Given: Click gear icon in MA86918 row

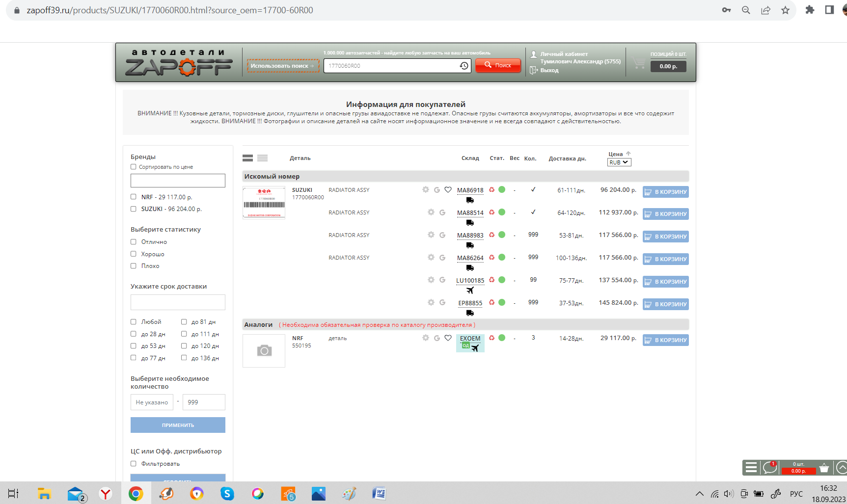Looking at the screenshot, I should pos(426,189).
